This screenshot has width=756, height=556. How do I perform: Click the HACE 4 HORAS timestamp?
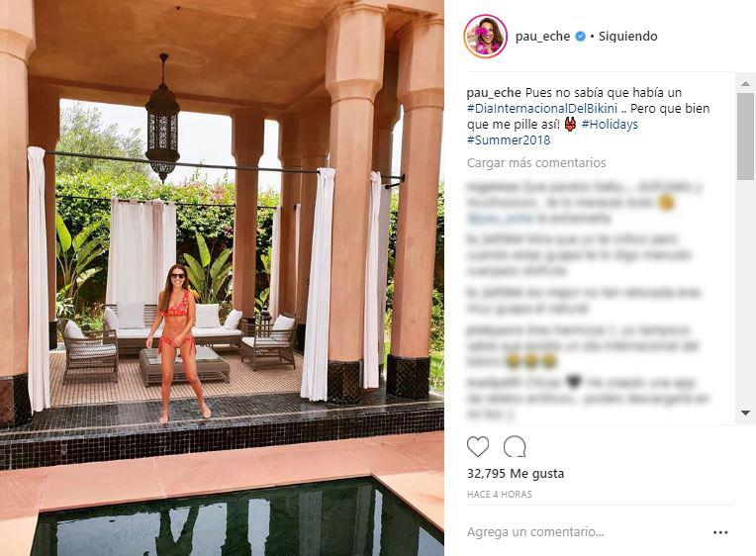pos(500,495)
